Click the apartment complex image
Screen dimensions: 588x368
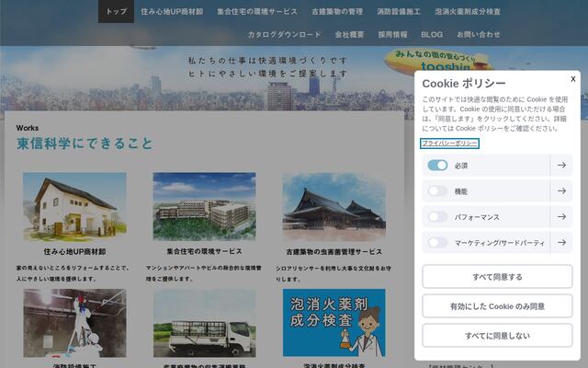coord(204,206)
